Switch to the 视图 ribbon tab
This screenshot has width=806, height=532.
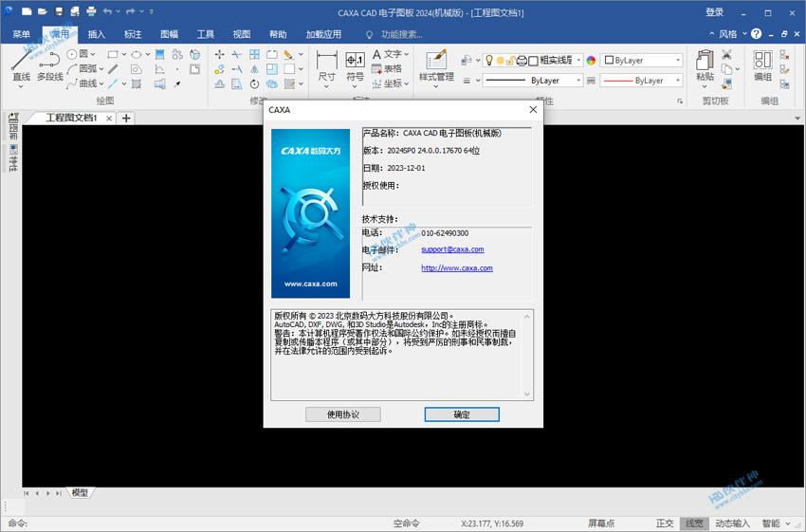click(242, 34)
